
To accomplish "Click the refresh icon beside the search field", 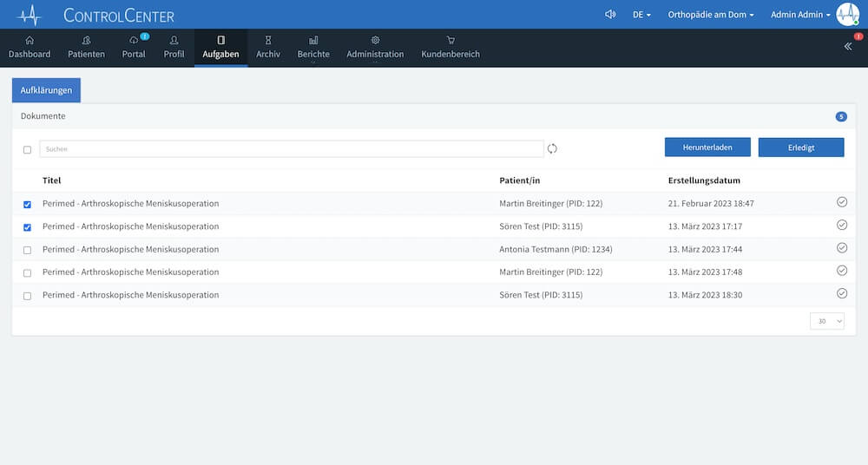I will tap(552, 148).
